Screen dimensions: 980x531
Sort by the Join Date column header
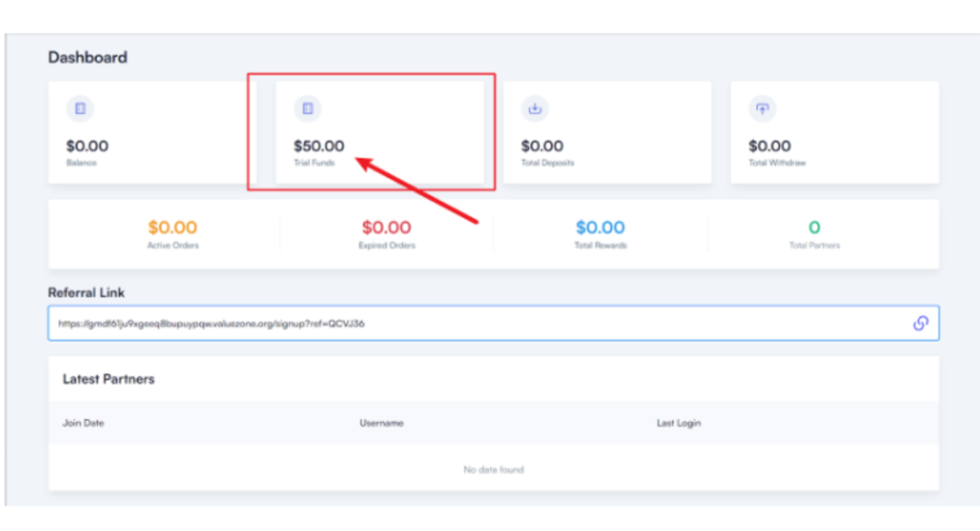coord(83,423)
